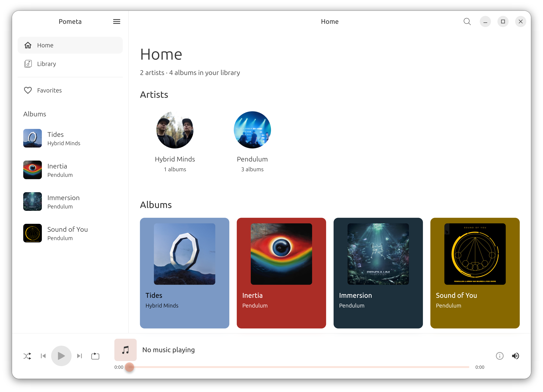
Task: Open the blue Tides album card
Action: pyautogui.click(x=185, y=273)
